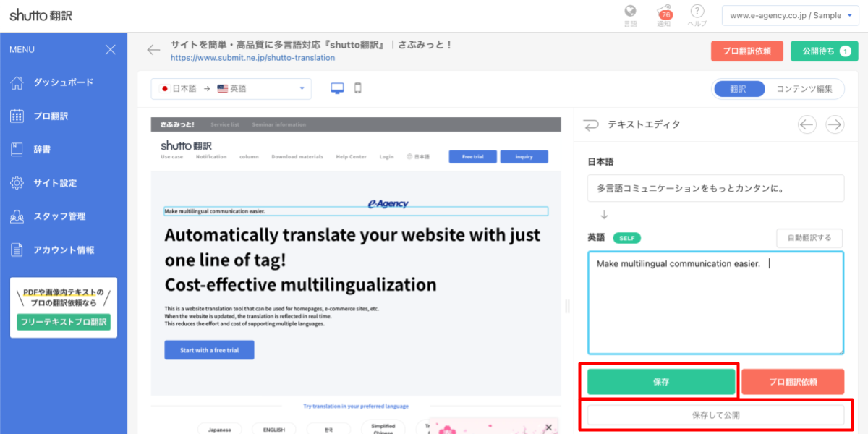Screen dimensions: 868x434
Task: Click Service List in the preview top bar
Action: [225, 124]
